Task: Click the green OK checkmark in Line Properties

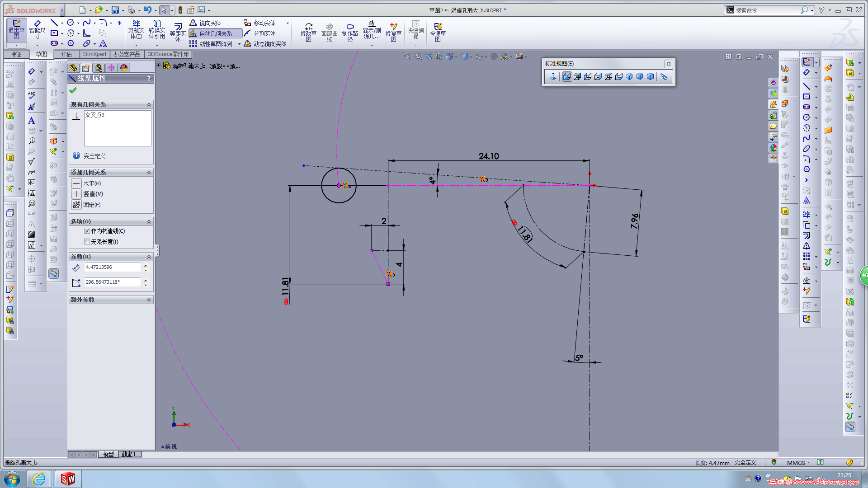Action: pyautogui.click(x=73, y=90)
